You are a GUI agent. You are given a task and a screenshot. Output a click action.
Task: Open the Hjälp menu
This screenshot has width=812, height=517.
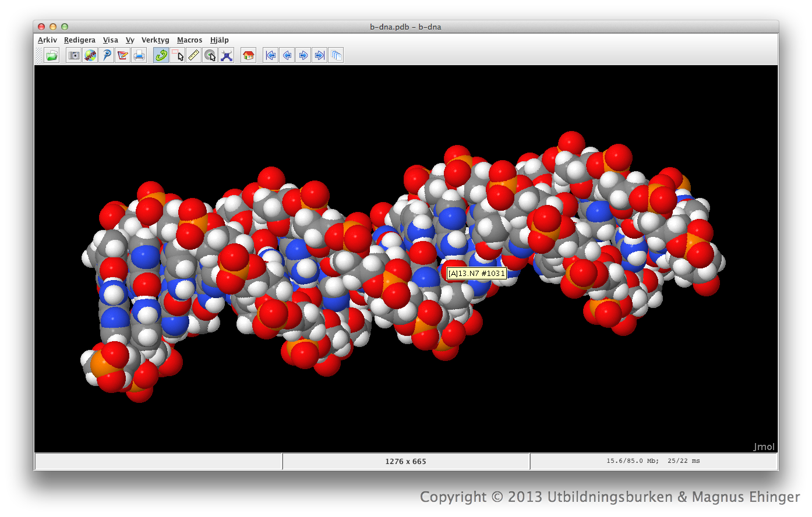(220, 40)
